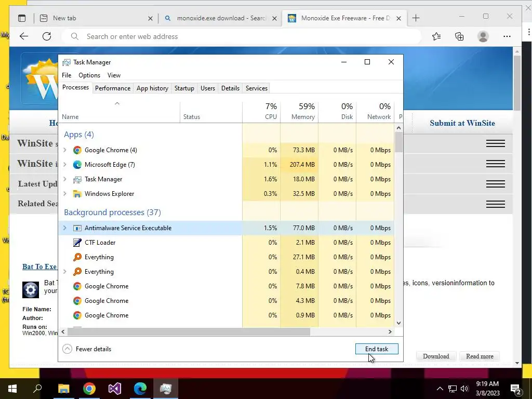Open a new tab with plus button
Screen dimensions: 532x399
416,18
